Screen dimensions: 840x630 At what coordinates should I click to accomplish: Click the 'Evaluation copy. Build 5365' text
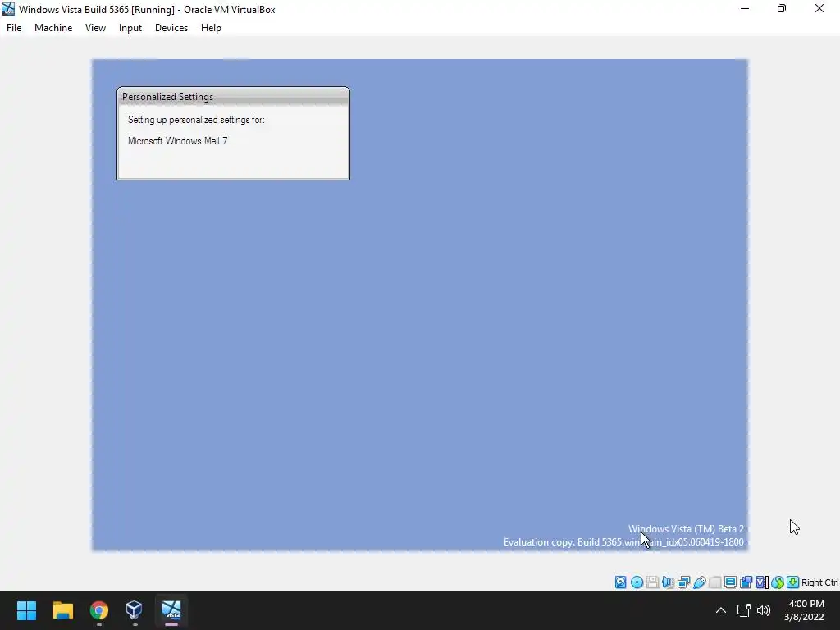[x=563, y=542]
